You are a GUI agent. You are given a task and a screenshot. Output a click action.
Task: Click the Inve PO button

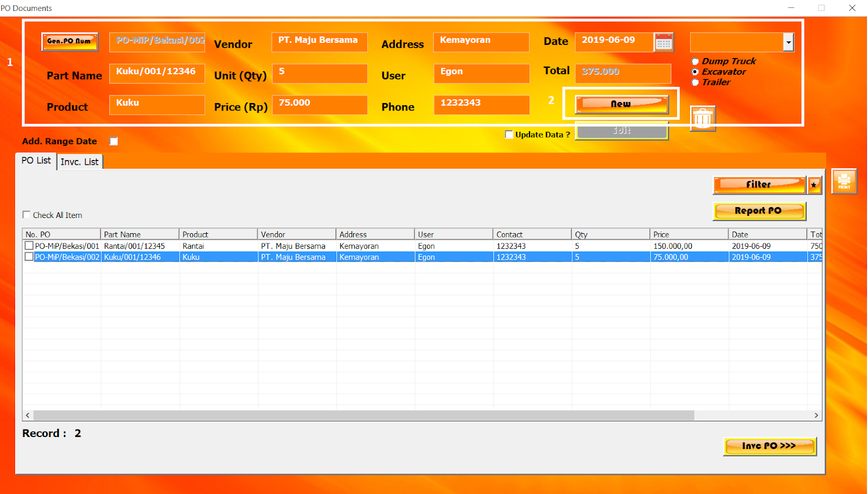pyautogui.click(x=769, y=446)
